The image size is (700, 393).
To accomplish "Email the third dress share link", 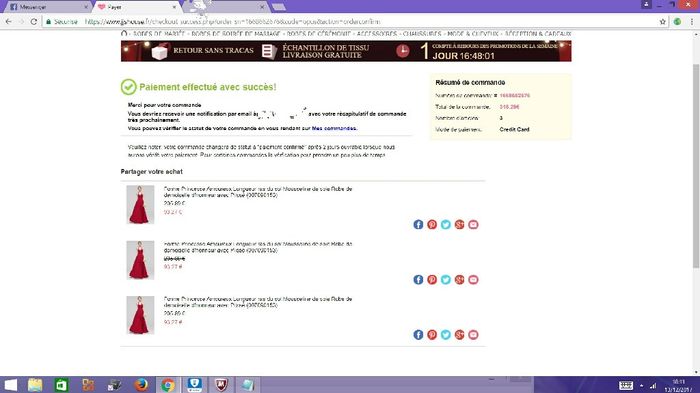I will pyautogui.click(x=473, y=334).
